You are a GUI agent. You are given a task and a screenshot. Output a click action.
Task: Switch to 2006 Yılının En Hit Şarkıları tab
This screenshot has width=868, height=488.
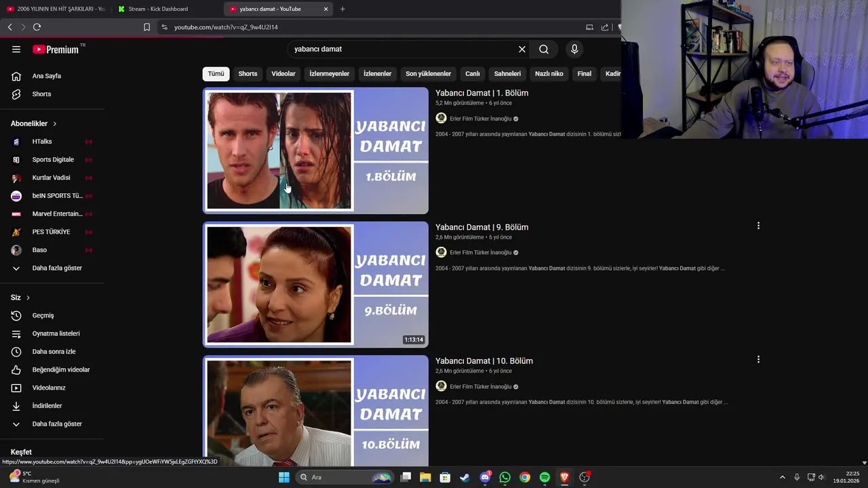click(x=56, y=9)
